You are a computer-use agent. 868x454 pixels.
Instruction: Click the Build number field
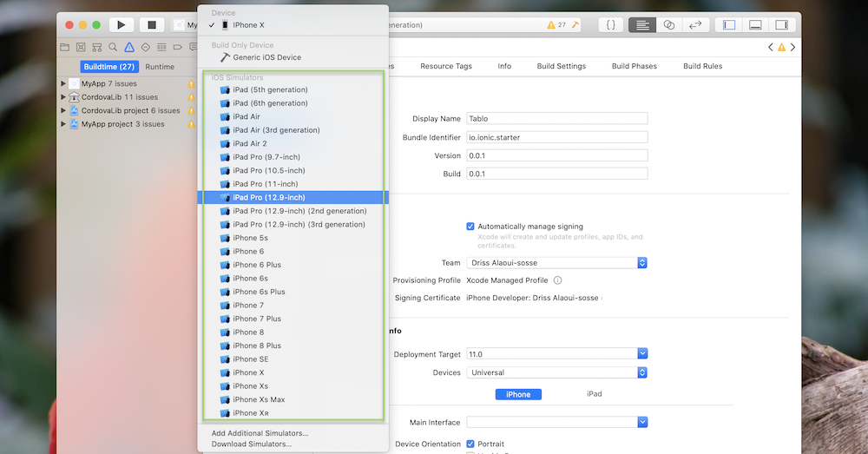point(557,174)
